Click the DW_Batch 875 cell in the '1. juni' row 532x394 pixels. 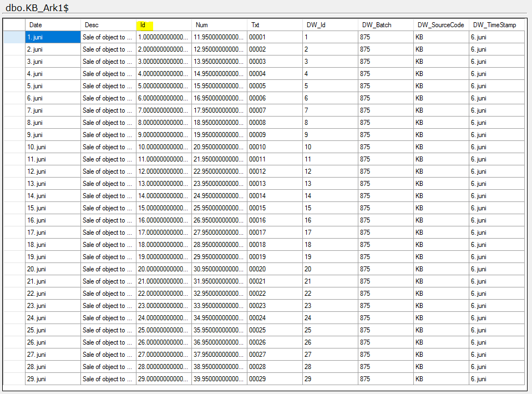(x=386, y=37)
